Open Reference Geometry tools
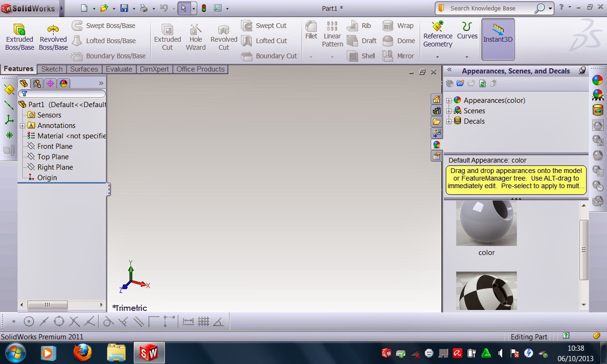This screenshot has height=364, width=607. tap(438, 34)
